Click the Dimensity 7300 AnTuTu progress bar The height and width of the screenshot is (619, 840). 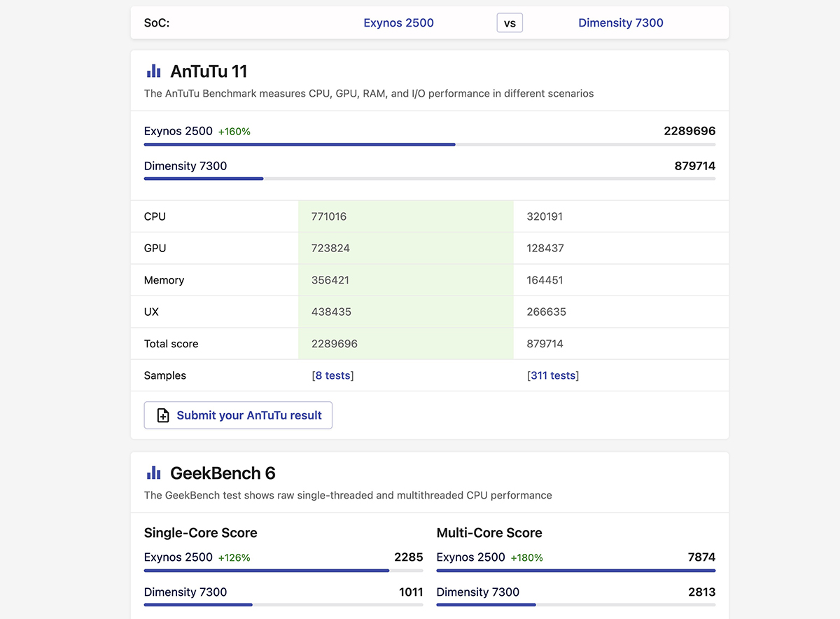pyautogui.click(x=430, y=179)
